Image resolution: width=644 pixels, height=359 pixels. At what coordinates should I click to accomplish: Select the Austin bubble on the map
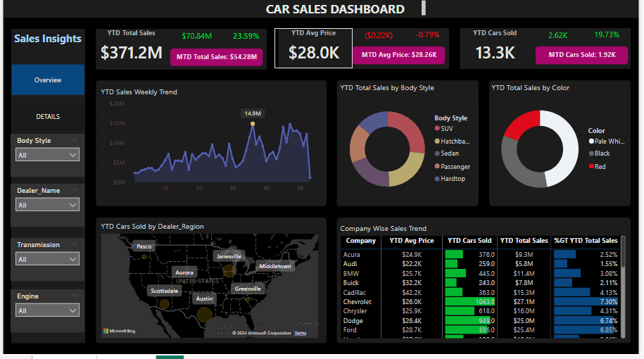point(204,315)
